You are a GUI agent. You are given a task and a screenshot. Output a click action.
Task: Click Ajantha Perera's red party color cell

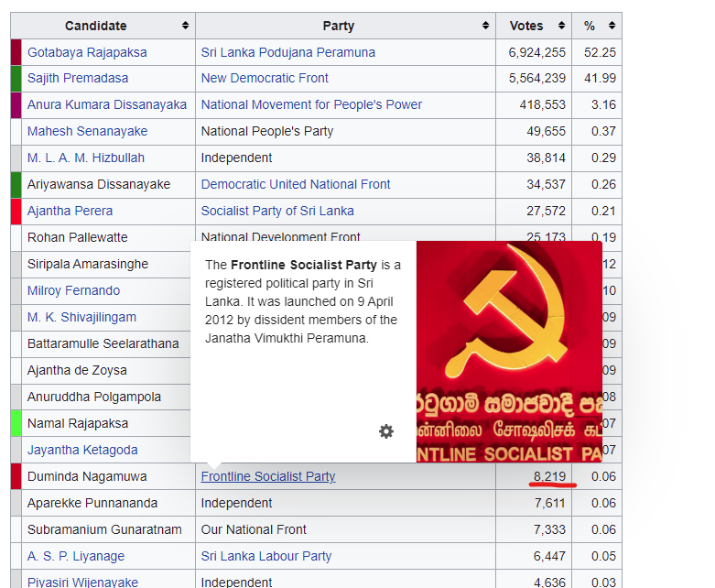tap(16, 212)
